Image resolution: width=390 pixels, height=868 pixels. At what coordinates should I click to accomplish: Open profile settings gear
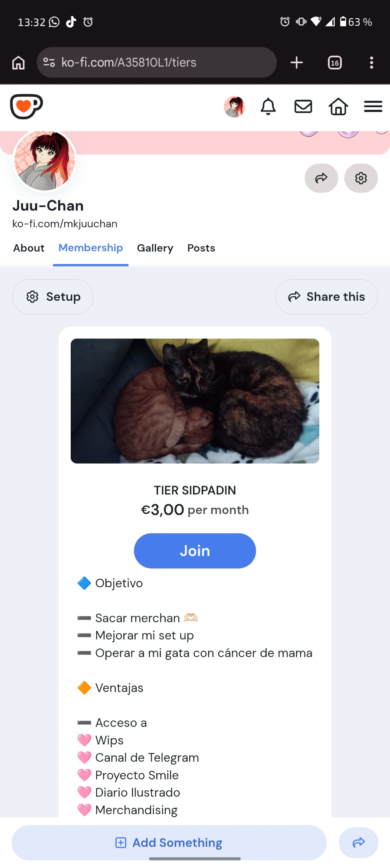(x=361, y=178)
